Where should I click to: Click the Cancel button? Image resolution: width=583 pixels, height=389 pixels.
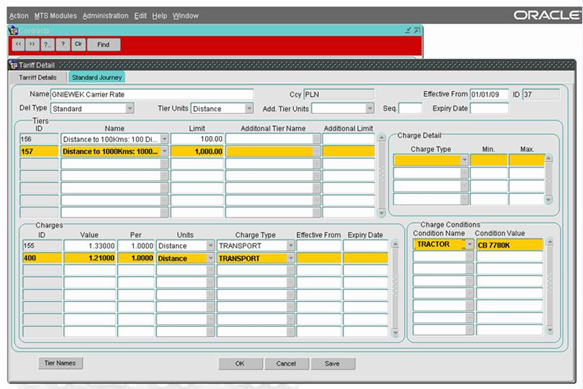pyautogui.click(x=286, y=363)
